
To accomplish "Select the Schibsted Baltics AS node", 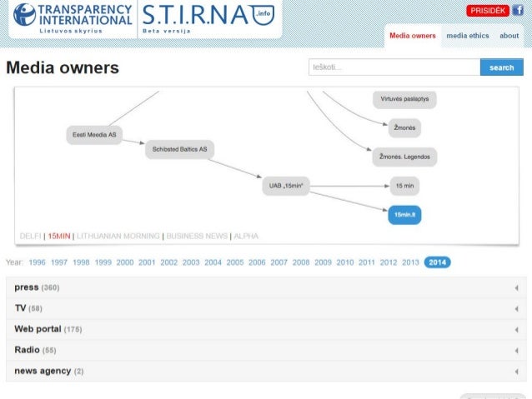I will click(179, 149).
